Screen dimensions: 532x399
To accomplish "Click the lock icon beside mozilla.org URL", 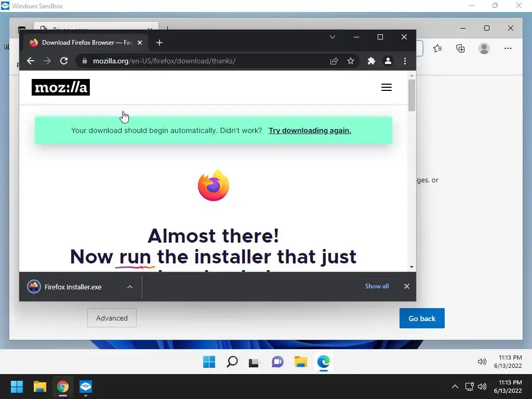I will (85, 61).
